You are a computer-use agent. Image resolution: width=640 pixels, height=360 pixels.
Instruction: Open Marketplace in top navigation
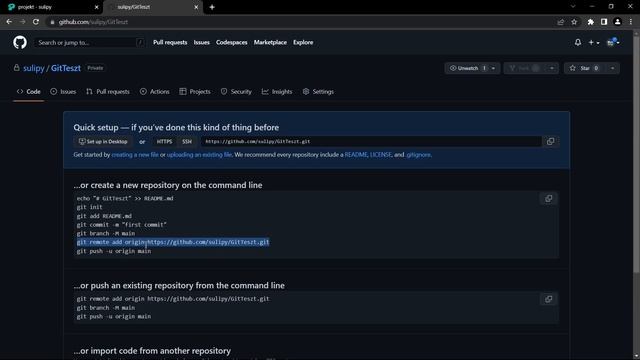click(x=270, y=42)
